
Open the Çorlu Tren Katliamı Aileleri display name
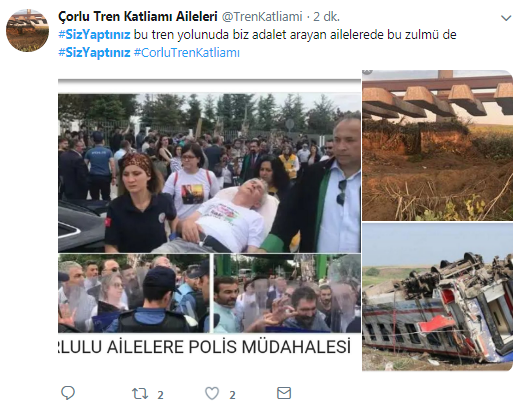click(138, 16)
